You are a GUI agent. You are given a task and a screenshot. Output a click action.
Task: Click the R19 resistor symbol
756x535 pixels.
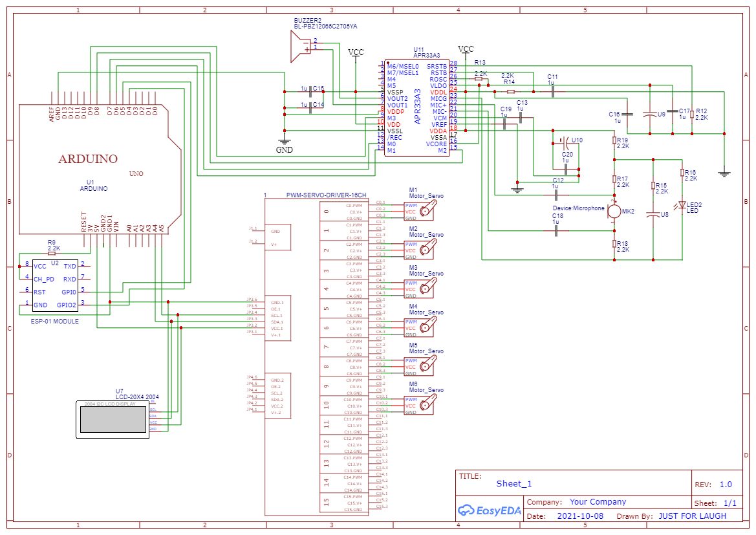tap(614, 140)
